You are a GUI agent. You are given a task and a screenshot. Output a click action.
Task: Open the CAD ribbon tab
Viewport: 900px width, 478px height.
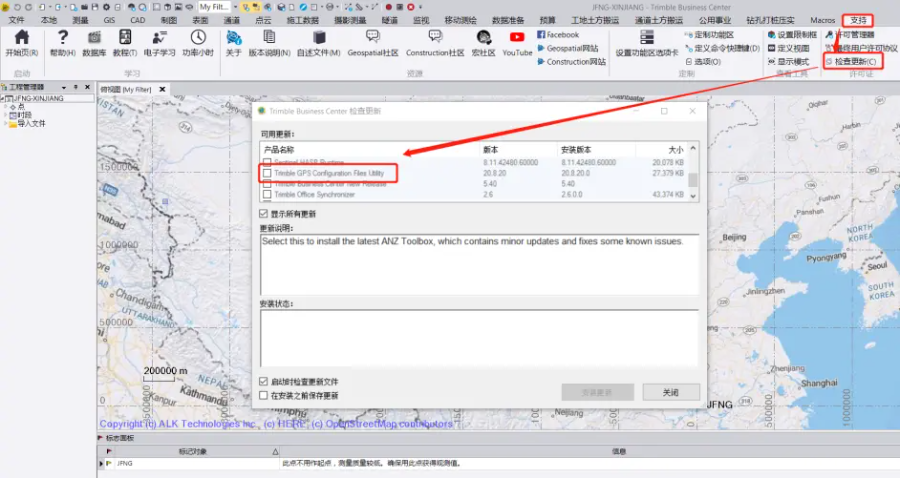click(x=138, y=20)
